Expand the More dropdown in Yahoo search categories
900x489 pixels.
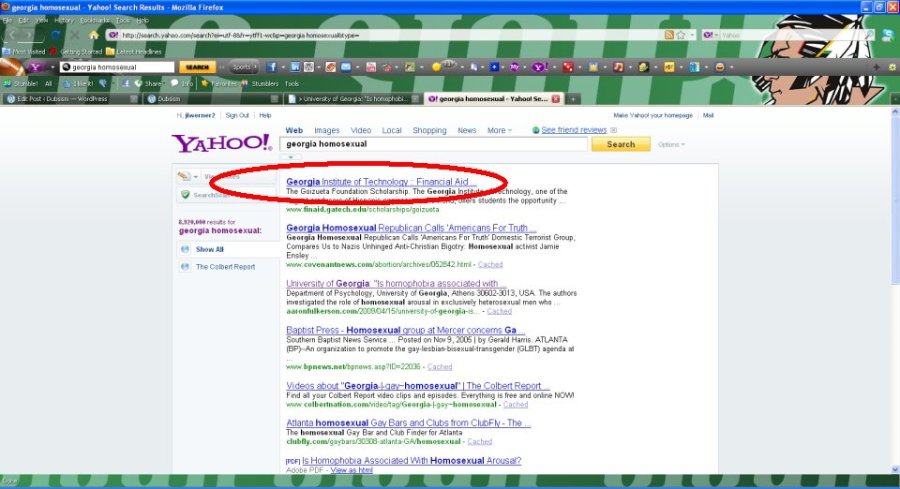(x=499, y=130)
